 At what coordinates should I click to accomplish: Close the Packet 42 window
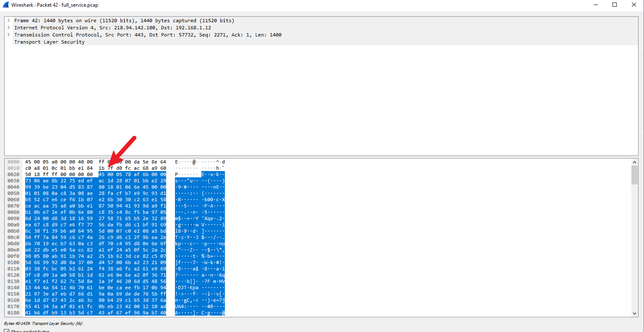tap(634, 5)
